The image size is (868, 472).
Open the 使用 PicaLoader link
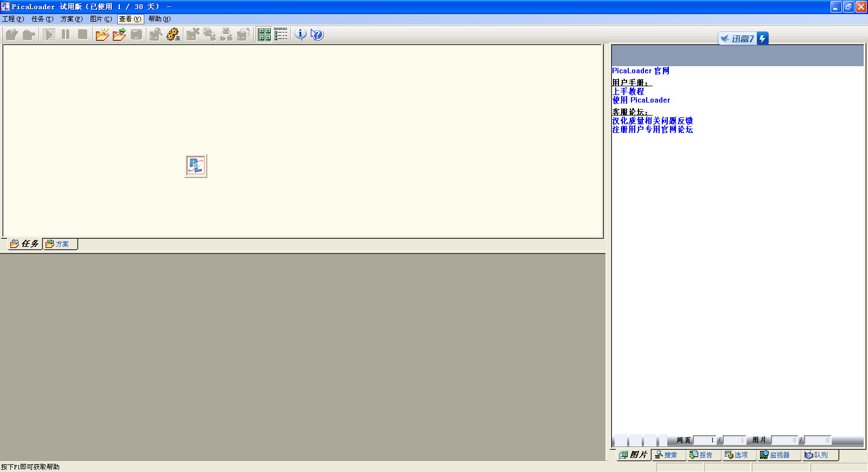click(641, 100)
